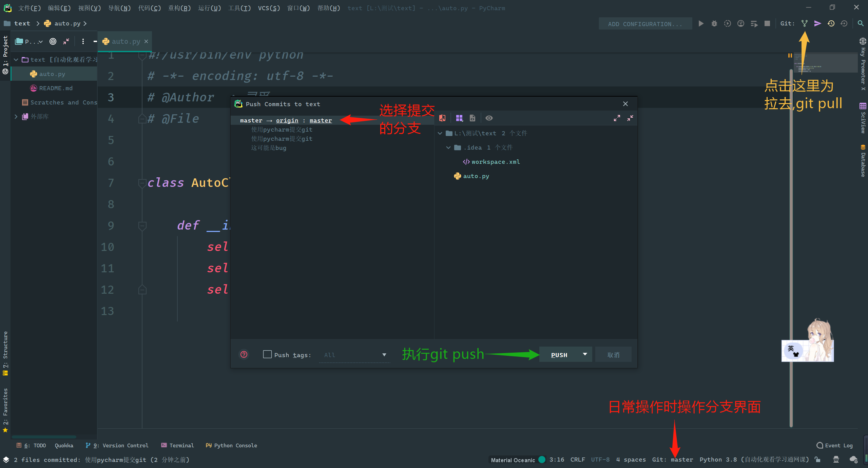Click the Git rollback icon
868x468 pixels.
pos(844,23)
